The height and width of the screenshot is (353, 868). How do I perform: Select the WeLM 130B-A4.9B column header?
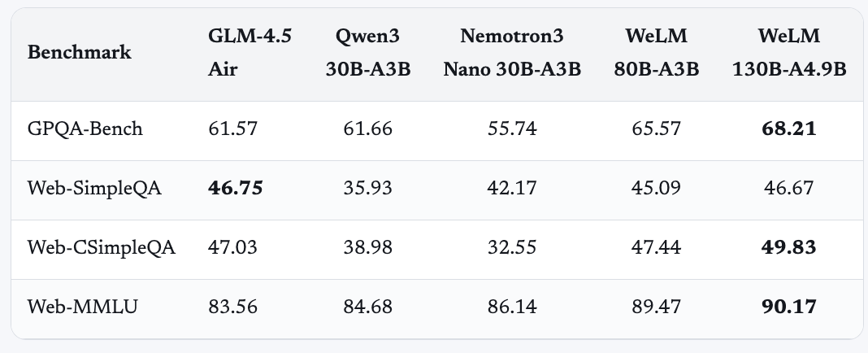pyautogui.click(x=789, y=52)
